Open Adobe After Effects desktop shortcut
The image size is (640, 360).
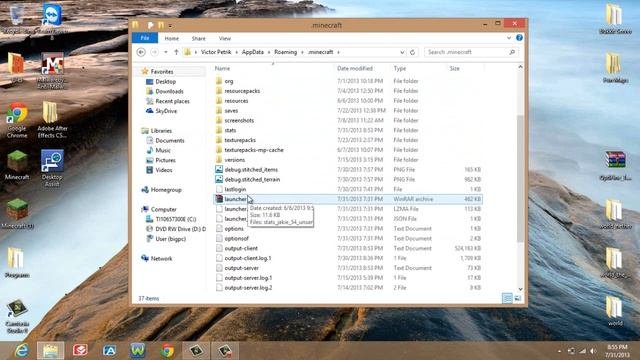[x=52, y=120]
